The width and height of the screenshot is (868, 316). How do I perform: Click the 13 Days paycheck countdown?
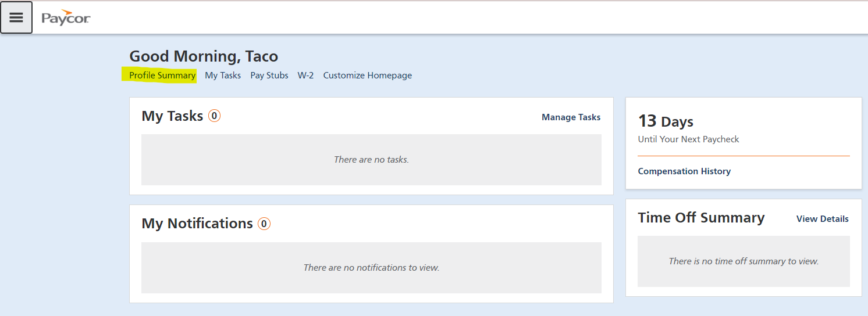pyautogui.click(x=666, y=121)
